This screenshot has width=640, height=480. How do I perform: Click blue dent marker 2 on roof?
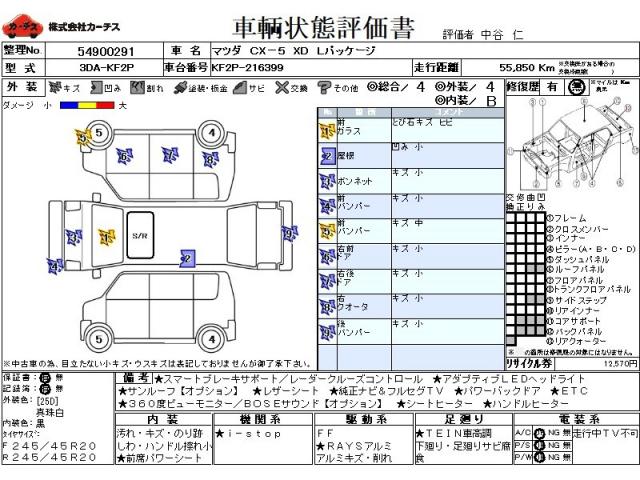(186, 259)
